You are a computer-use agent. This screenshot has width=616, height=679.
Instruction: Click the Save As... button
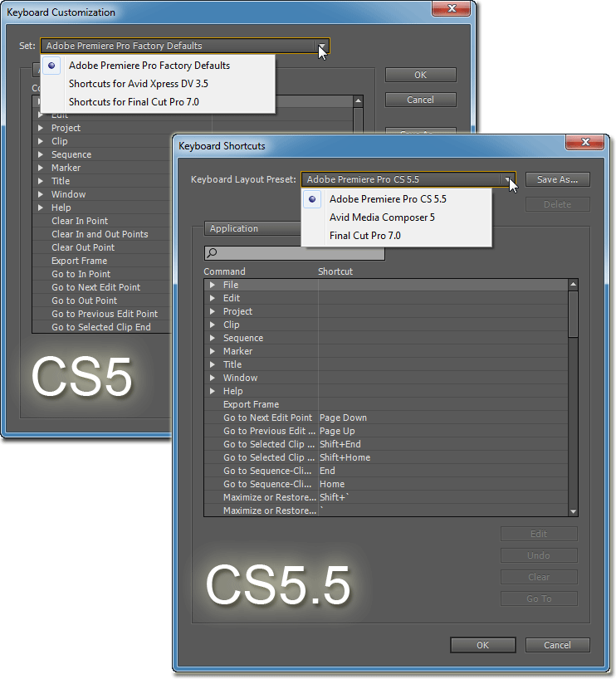coord(558,179)
